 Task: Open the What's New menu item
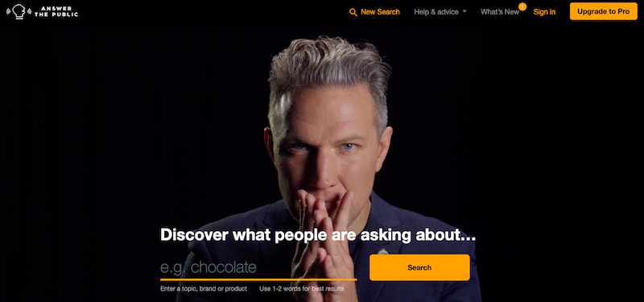[x=500, y=12]
